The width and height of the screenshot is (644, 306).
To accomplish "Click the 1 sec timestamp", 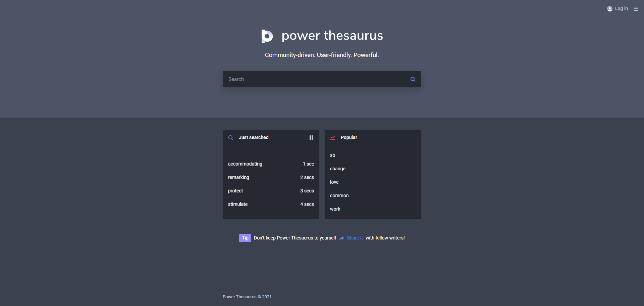I will point(308,164).
